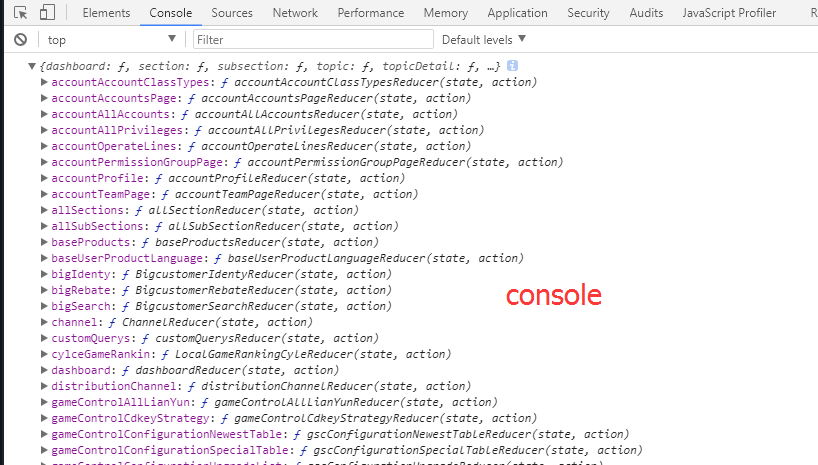
Task: Click the ChannelReducer function text
Action: 218,323
